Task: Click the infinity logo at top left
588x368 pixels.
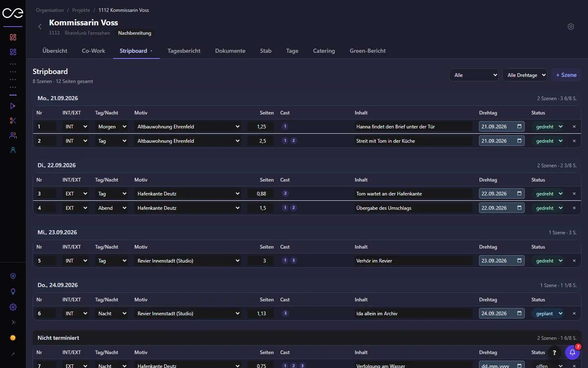Action: pyautogui.click(x=13, y=13)
